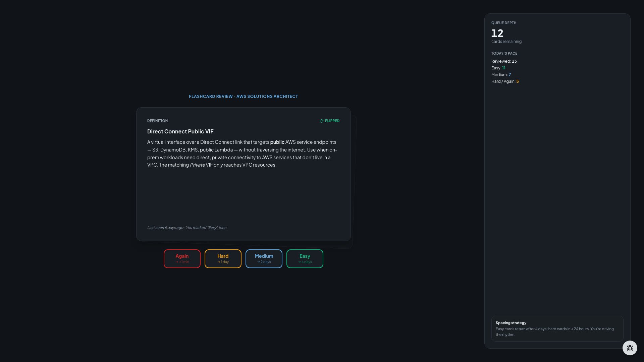Screen dimensions: 644x362
Task: Click the Flipped refresh icon
Action: pyautogui.click(x=322, y=121)
